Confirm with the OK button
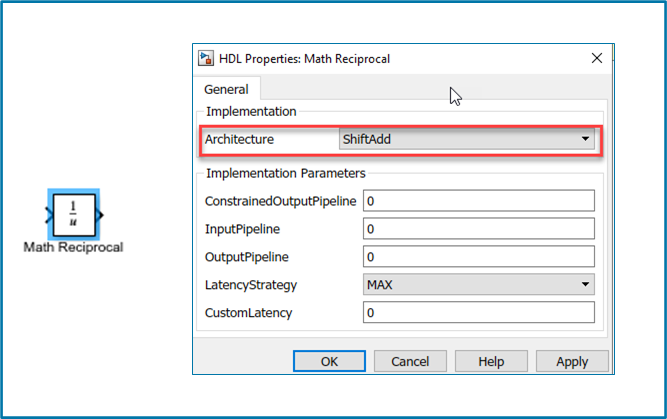 click(x=329, y=361)
